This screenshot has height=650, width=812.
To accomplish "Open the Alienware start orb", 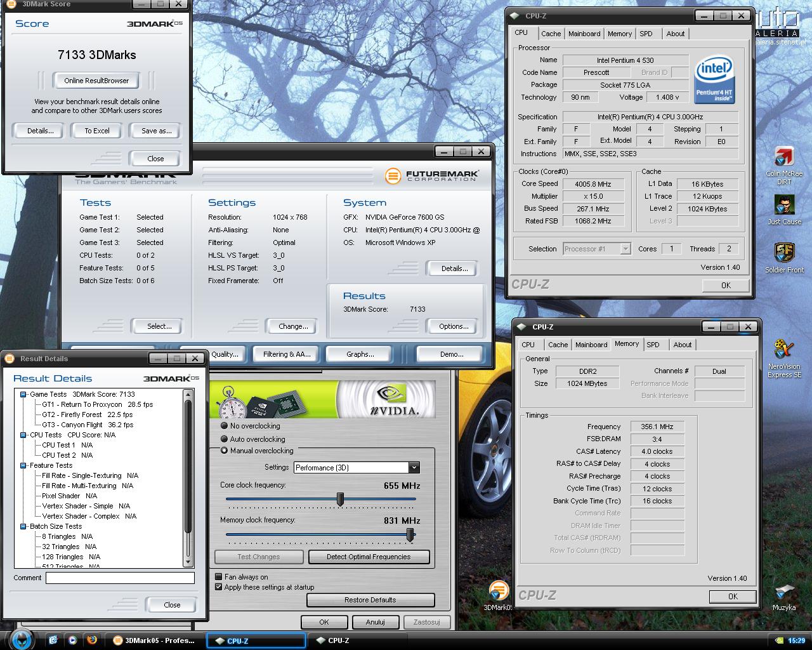I will (22, 639).
